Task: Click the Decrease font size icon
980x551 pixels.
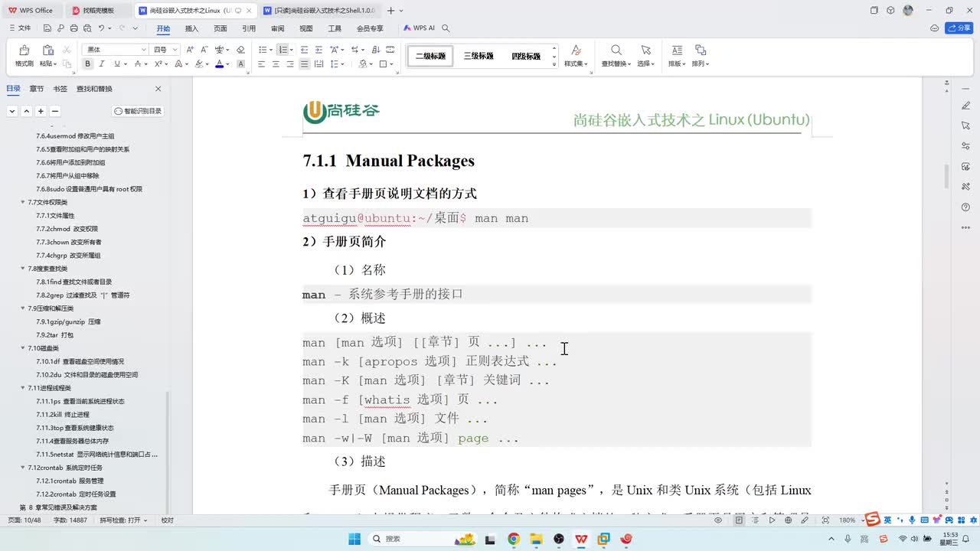Action: pyautogui.click(x=204, y=49)
